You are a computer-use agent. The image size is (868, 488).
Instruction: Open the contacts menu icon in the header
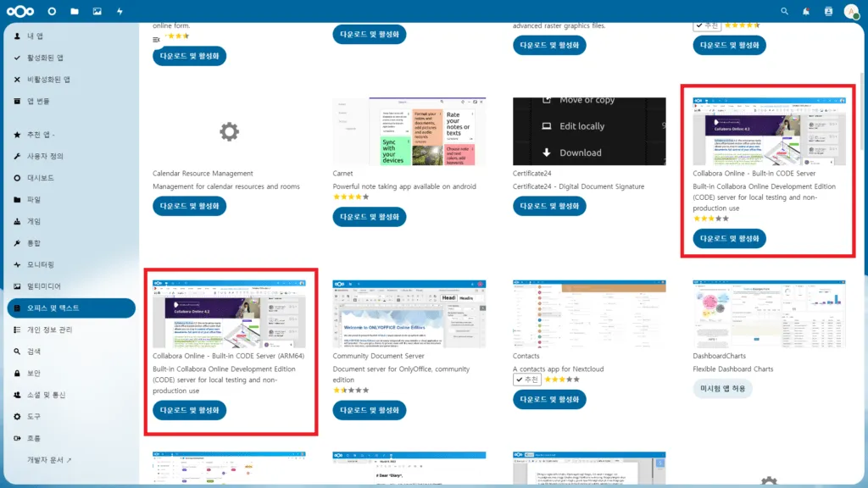[827, 11]
